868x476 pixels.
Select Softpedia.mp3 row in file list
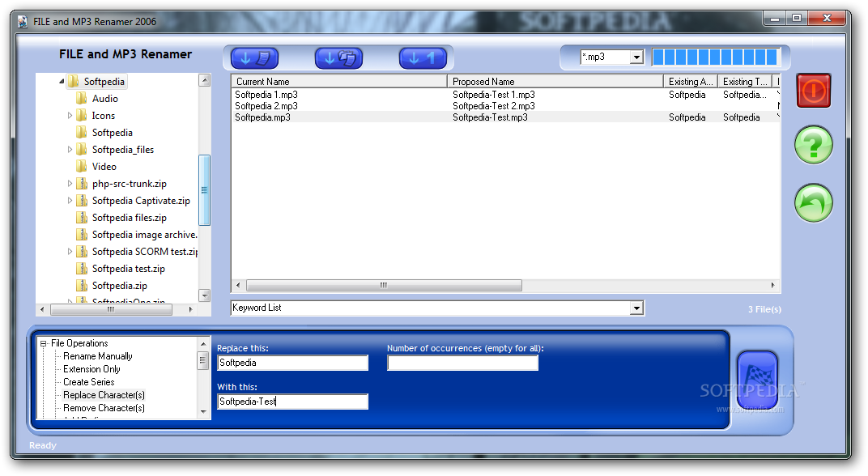(506, 117)
